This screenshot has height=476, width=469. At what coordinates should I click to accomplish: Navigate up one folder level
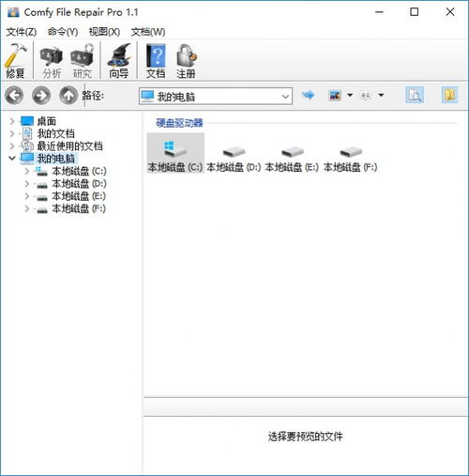tap(68, 95)
